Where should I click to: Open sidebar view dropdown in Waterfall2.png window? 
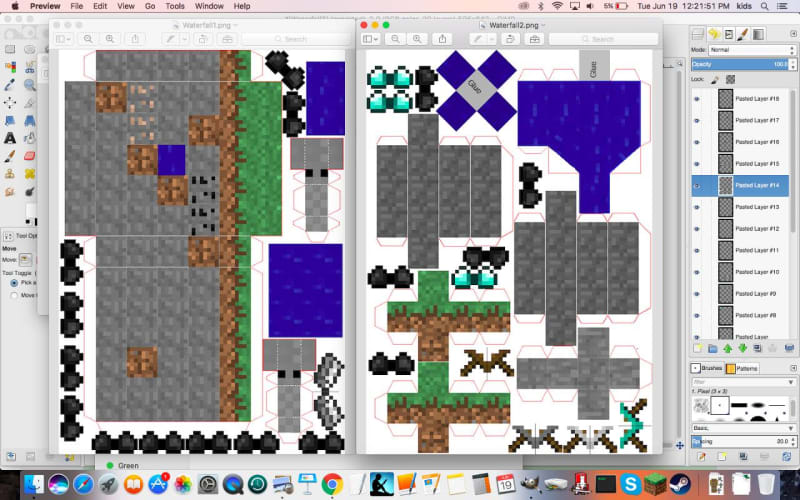370,39
